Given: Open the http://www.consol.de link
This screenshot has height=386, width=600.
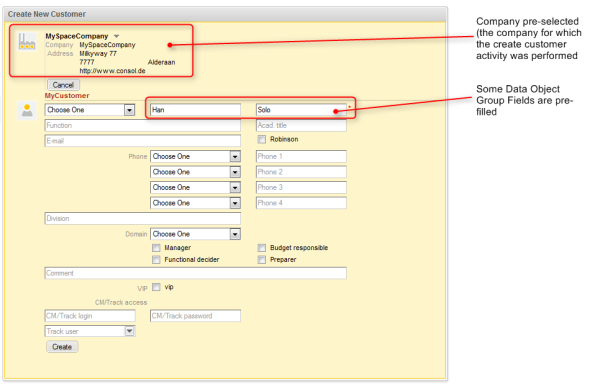Looking at the screenshot, I should 112,71.
